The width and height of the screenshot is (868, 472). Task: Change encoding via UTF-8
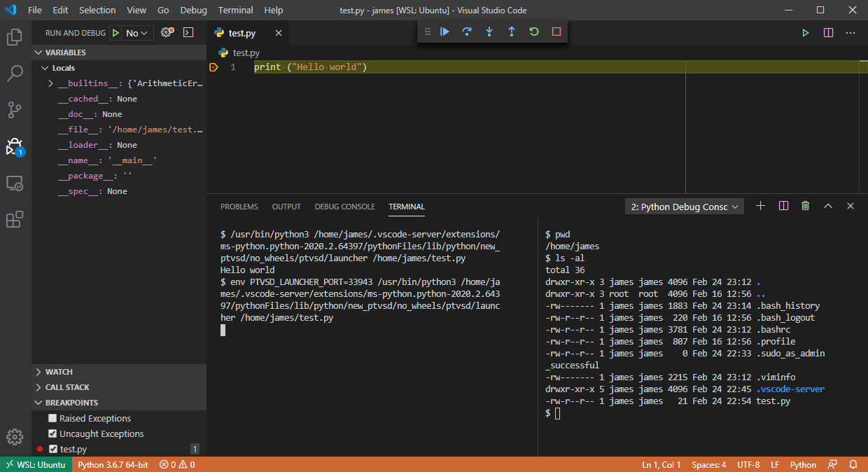tap(748, 464)
